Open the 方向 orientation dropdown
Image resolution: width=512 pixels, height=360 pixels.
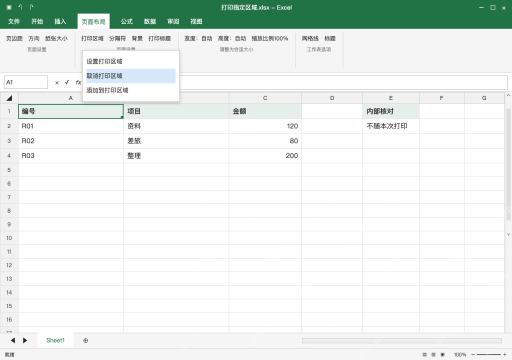(34, 39)
